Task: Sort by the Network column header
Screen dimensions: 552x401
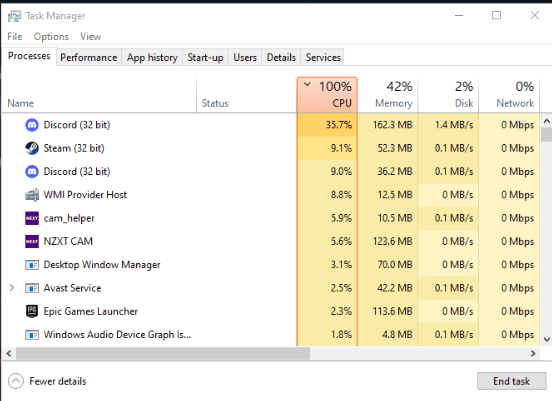Action: tap(509, 95)
